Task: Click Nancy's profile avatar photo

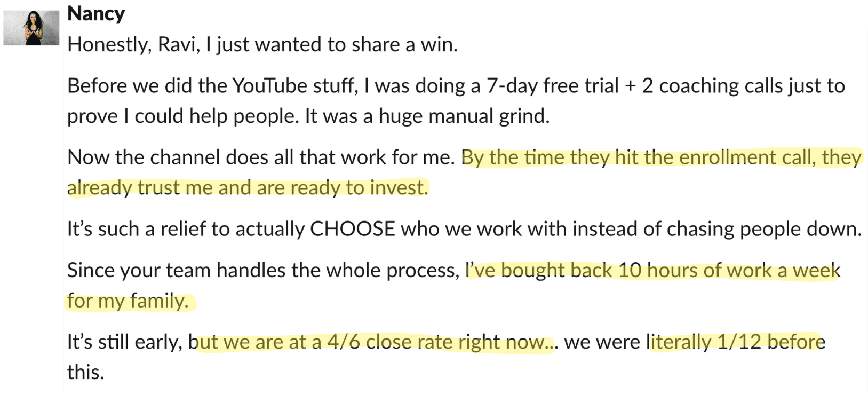Action: (x=31, y=28)
